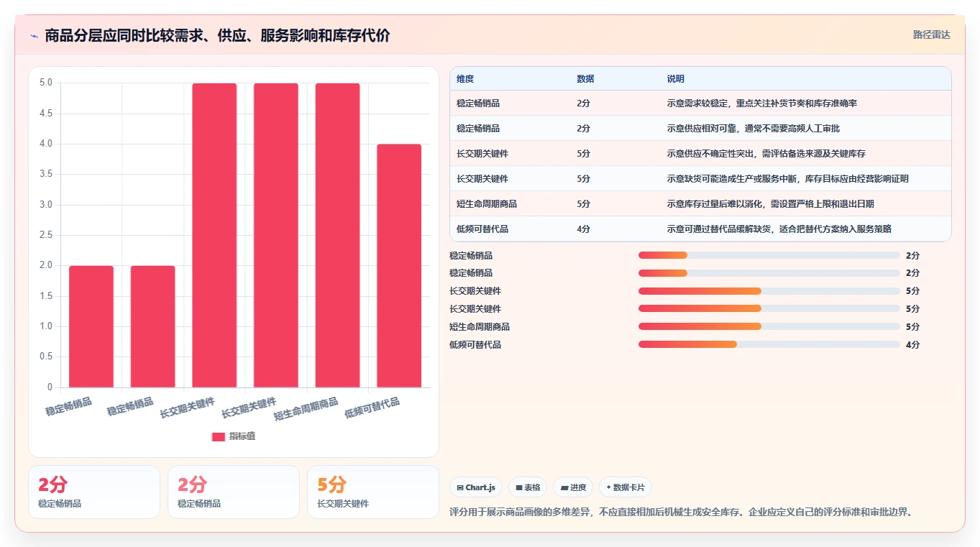
Task: Select the description 示意需求较稳定，重点关注补货节奏和库存准确率
Action: pyautogui.click(x=762, y=104)
